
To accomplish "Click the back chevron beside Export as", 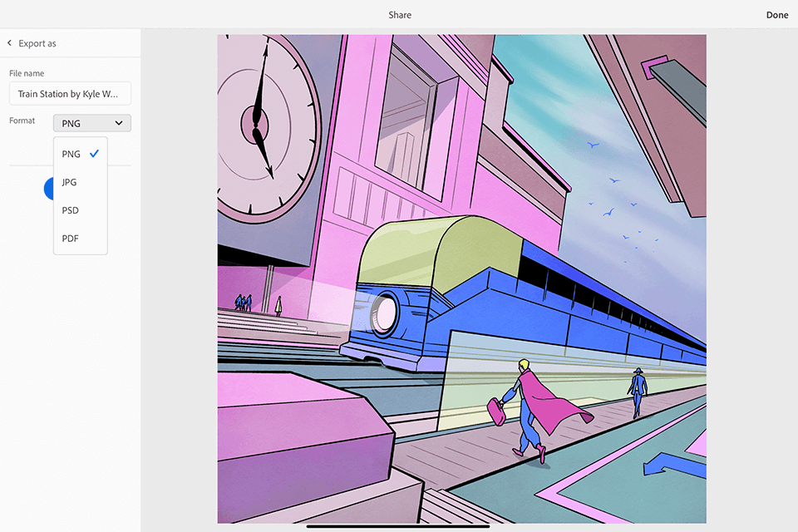I will (10, 43).
